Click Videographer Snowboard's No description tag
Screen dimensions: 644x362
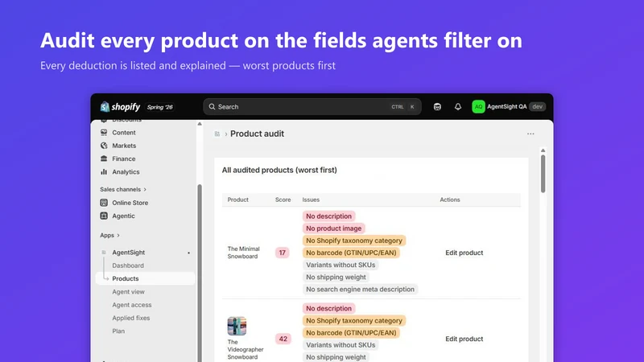point(328,309)
